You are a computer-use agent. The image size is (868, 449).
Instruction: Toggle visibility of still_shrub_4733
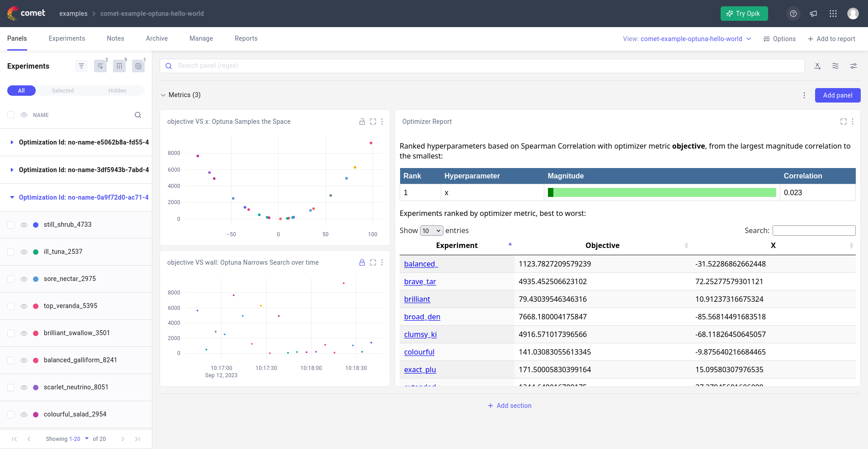[24, 224]
